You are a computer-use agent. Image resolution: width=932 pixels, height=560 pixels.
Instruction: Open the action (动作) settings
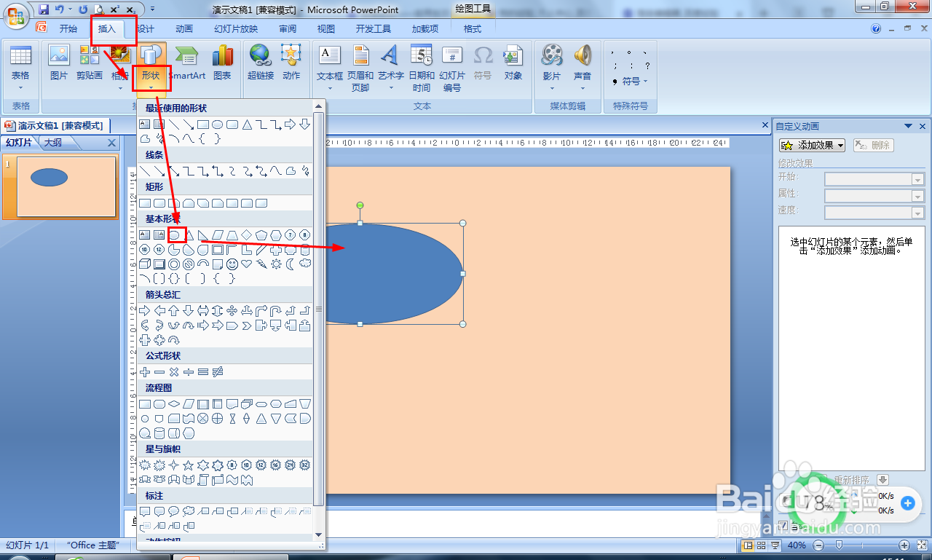(x=291, y=63)
